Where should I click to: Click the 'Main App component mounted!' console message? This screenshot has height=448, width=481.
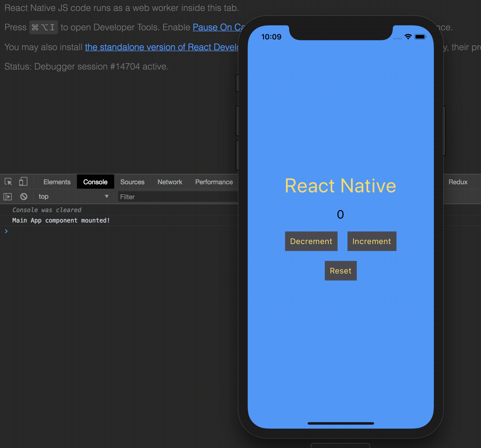tap(61, 220)
